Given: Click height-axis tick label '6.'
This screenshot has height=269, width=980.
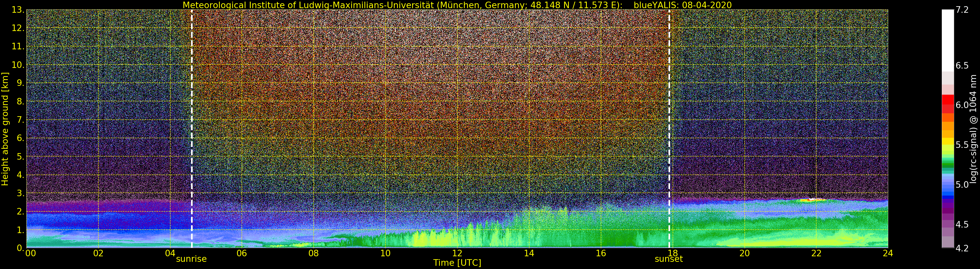Looking at the screenshot, I should (21, 138).
